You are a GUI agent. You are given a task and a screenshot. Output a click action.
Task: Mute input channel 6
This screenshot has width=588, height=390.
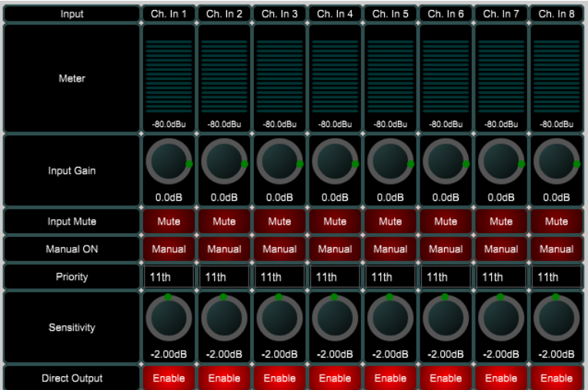[446, 222]
